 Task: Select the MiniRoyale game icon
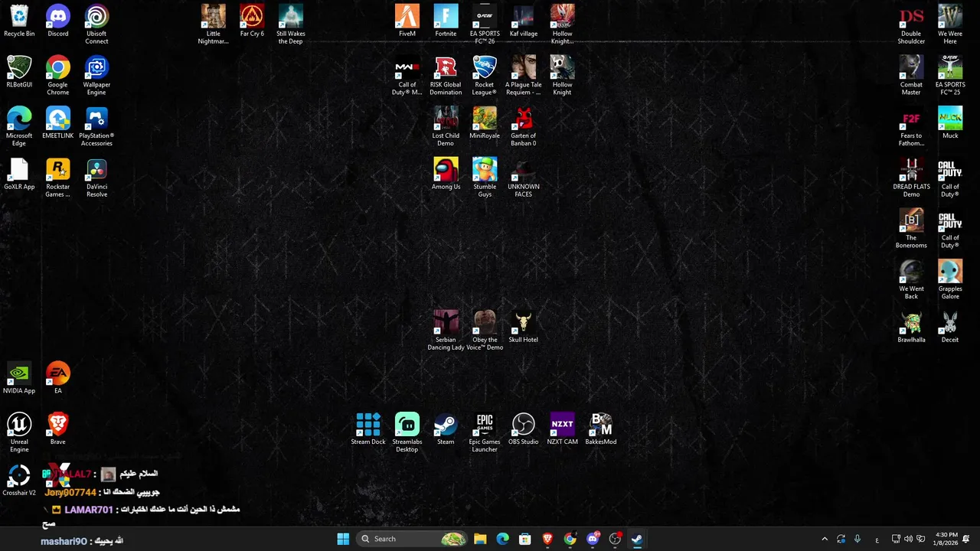tap(485, 122)
